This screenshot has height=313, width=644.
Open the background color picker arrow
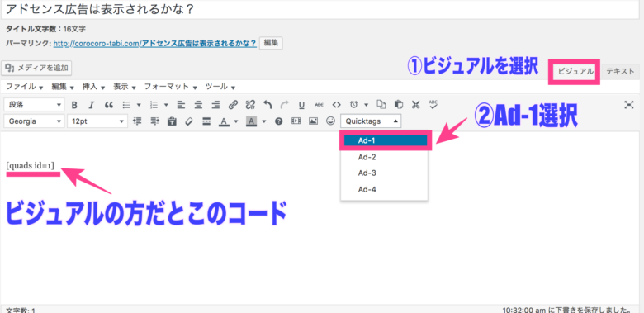pos(263,121)
